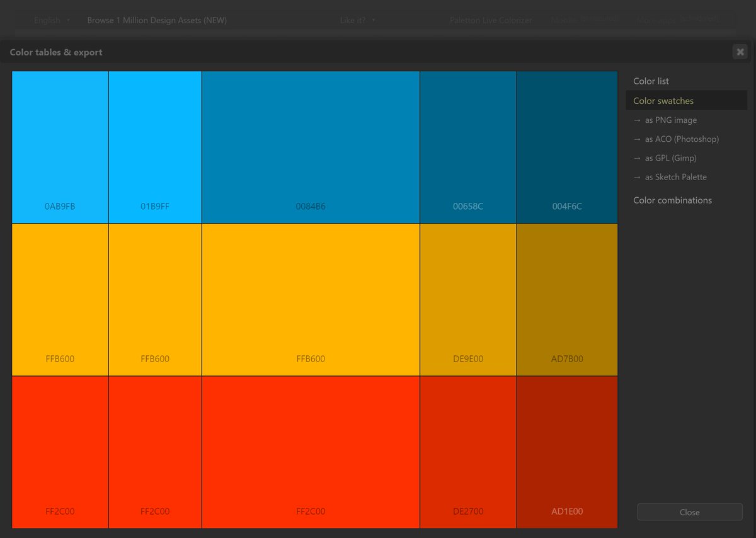
Task: Select the Color swatches view
Action: [x=686, y=101]
